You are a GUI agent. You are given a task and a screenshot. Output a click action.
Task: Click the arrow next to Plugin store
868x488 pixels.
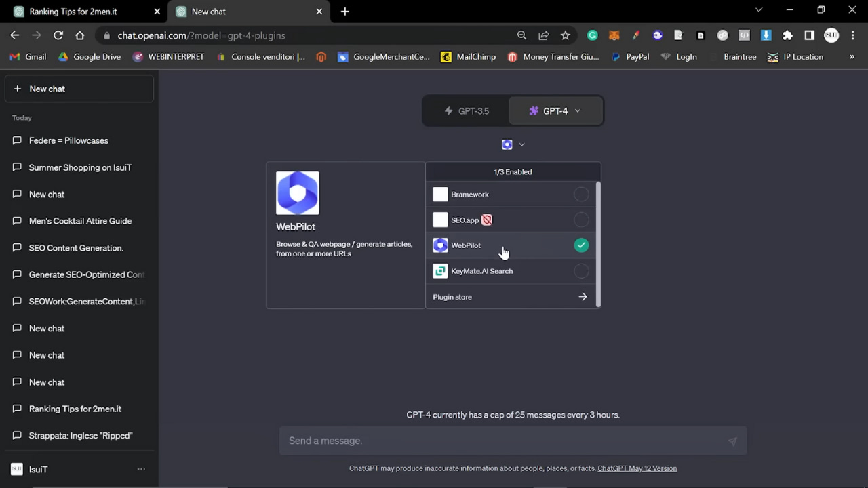pos(583,297)
